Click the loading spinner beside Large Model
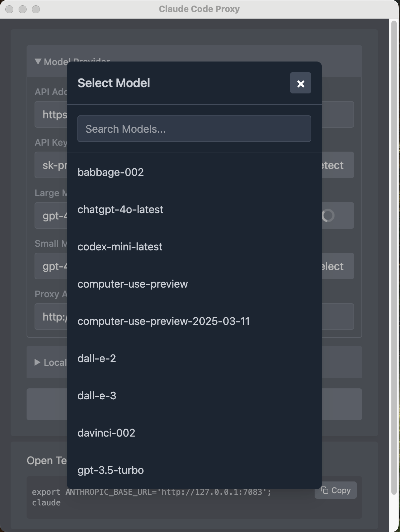 [328, 215]
